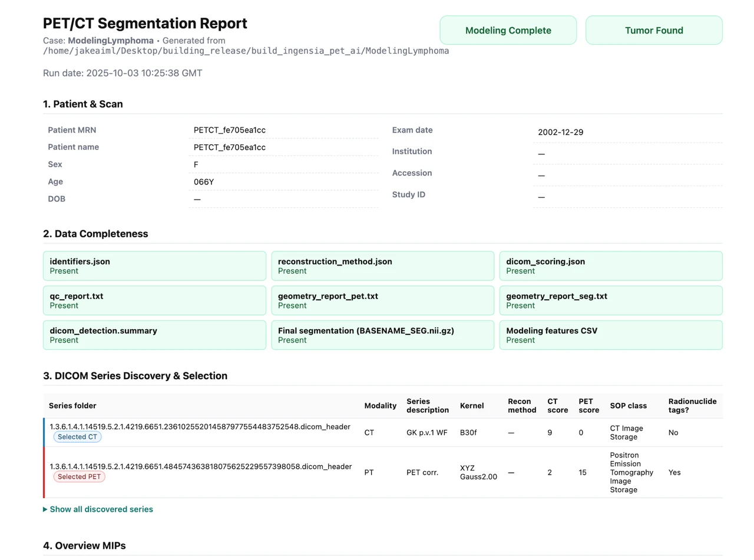Select the "Selected CT" pill in the series table
Image resolution: width=754 pixels, height=560 pixels.
click(x=77, y=438)
